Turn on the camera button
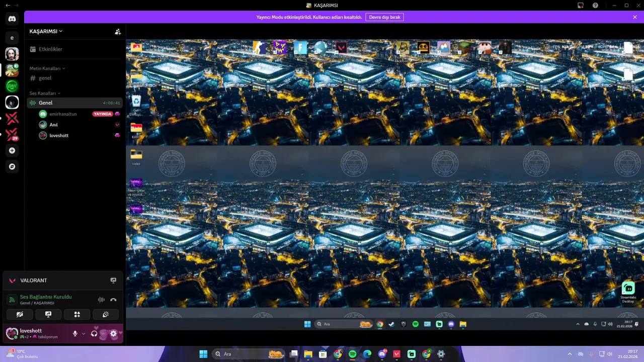Screen dimensions: 644x362 coord(20,314)
